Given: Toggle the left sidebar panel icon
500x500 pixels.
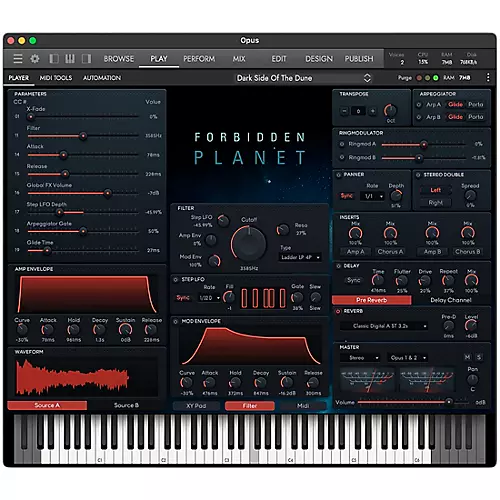Looking at the screenshot, I should [x=54, y=59].
